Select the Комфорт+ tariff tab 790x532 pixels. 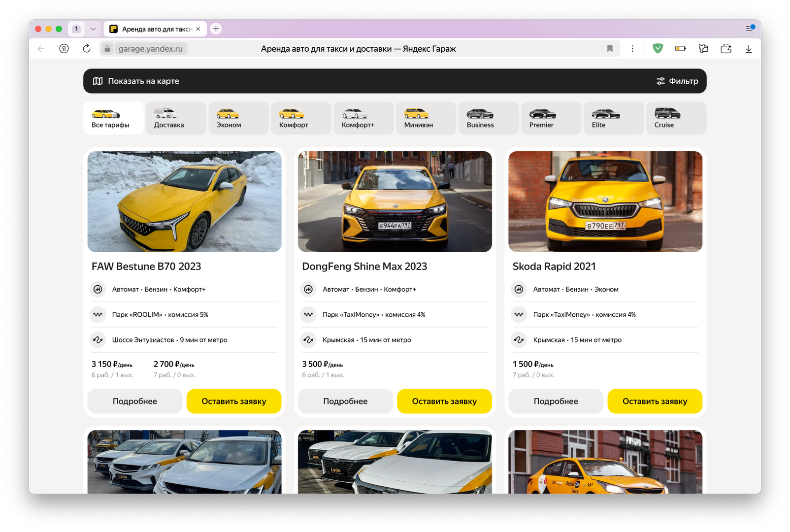(363, 118)
